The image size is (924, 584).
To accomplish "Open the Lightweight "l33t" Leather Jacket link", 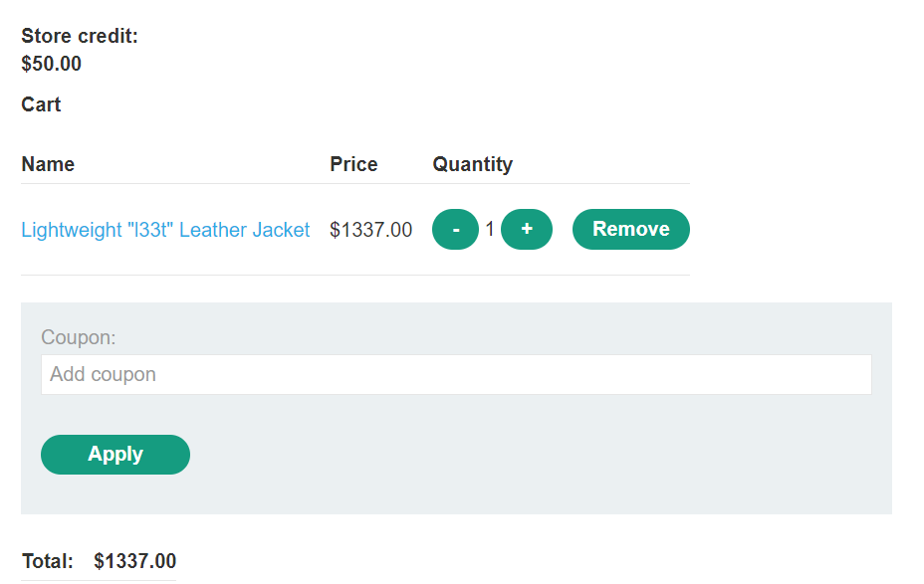I will (x=165, y=230).
